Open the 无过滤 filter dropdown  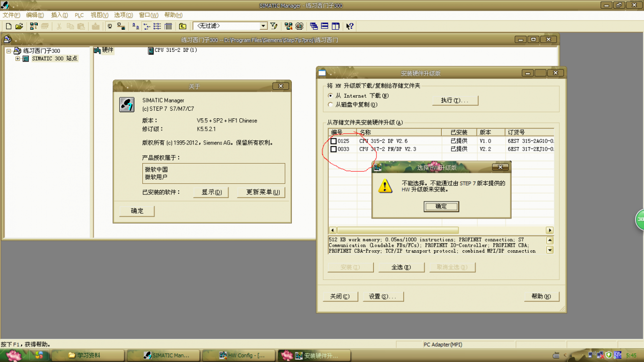[x=264, y=26]
